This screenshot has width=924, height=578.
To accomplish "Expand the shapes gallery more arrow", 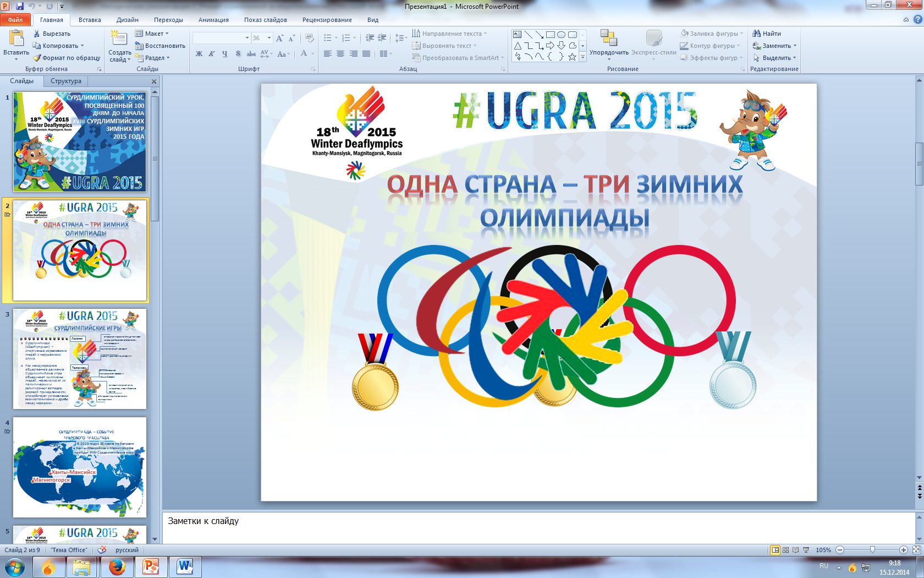I will [583, 57].
